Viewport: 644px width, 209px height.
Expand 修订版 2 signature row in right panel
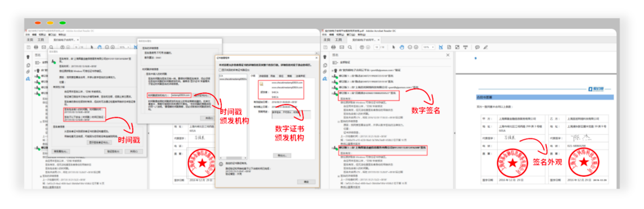[333, 82]
